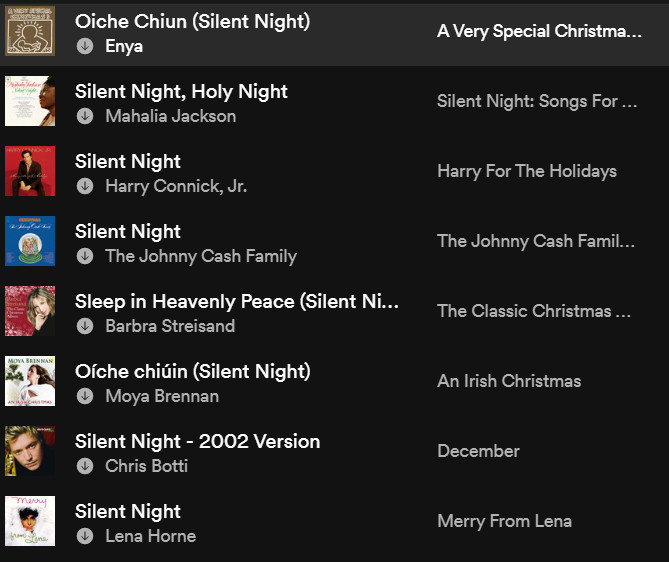Select the Silent Night - 2002 Version track
669x562 pixels.
coord(197,441)
